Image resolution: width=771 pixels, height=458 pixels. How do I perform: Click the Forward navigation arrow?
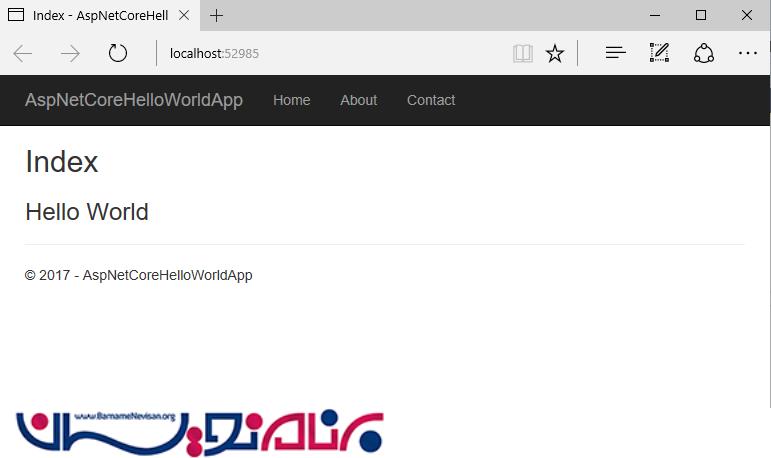70,53
